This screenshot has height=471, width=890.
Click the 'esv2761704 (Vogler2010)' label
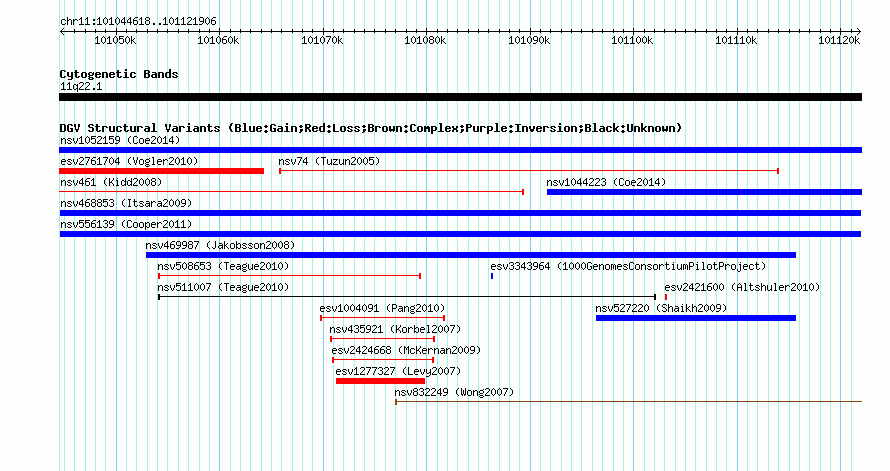129,161
